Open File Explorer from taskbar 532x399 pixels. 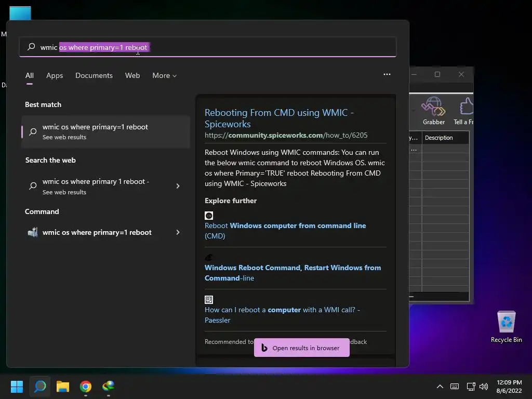(x=63, y=387)
